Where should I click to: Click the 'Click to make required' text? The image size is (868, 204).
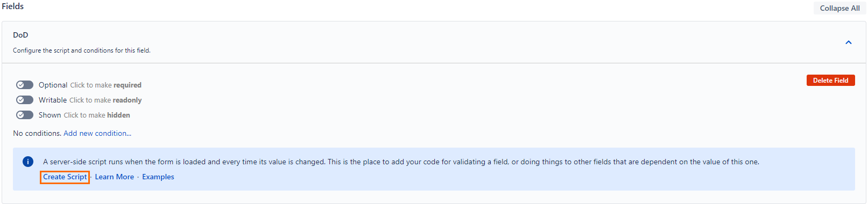pyautogui.click(x=106, y=85)
